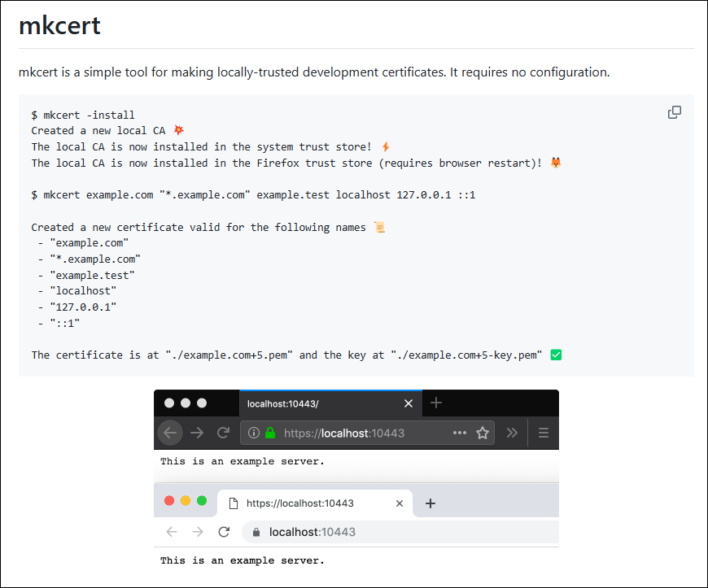
Task: Open Firefox hamburger menu
Action: 544,433
